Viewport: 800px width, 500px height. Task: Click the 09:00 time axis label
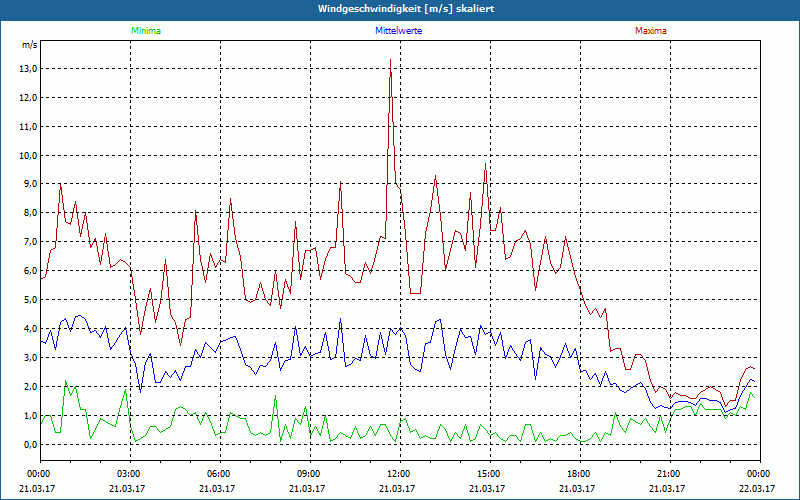point(310,473)
